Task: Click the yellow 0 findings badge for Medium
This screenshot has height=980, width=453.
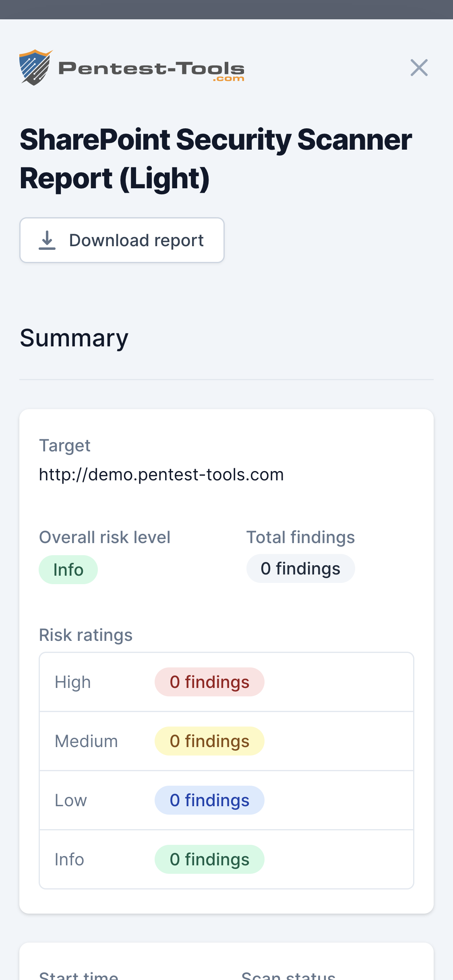Action: click(x=209, y=741)
